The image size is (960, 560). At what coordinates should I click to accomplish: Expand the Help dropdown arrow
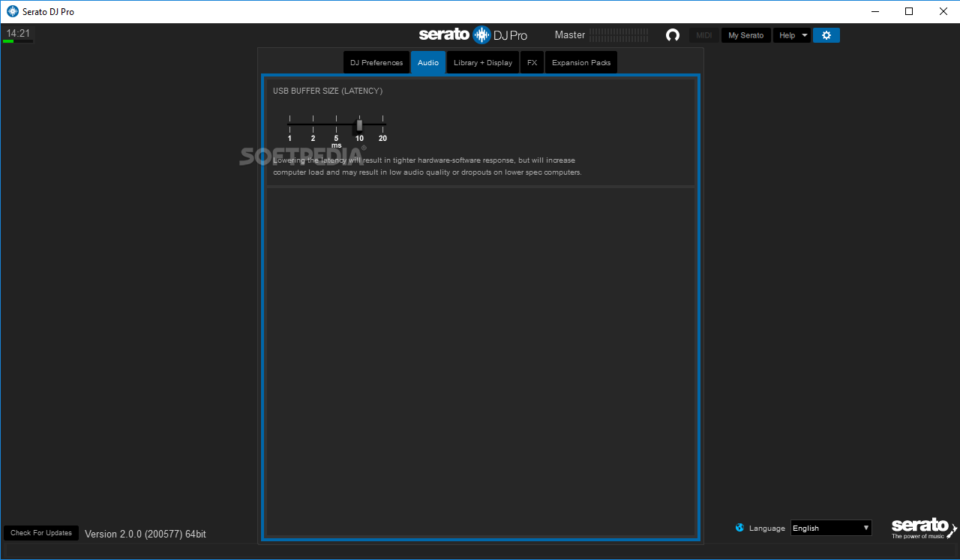click(x=805, y=35)
